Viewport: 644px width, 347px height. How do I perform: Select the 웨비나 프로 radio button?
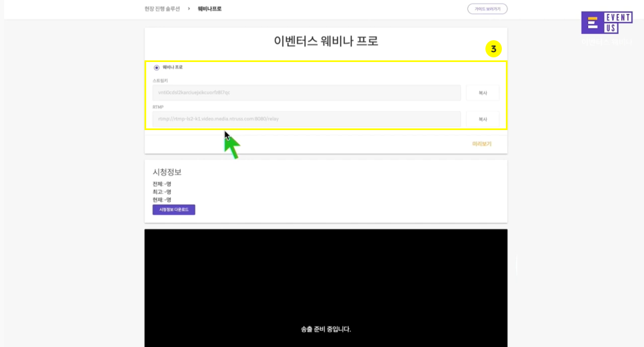157,67
